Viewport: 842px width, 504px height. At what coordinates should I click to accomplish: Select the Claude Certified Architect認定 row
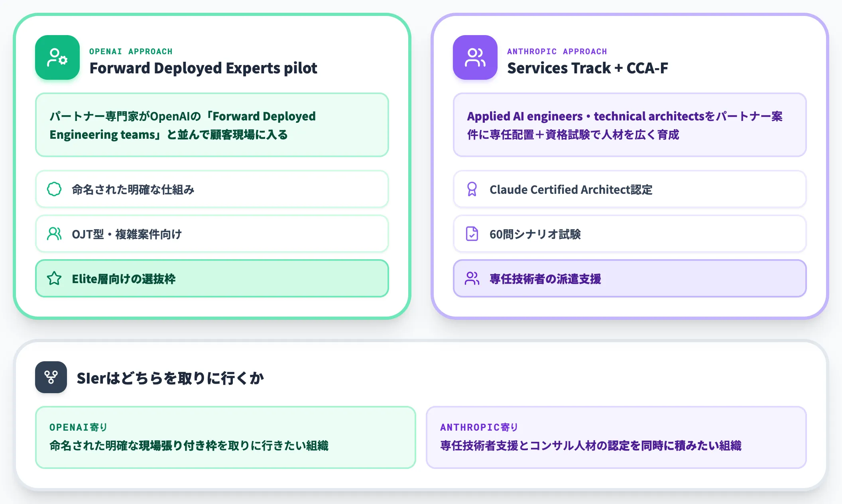[630, 189]
